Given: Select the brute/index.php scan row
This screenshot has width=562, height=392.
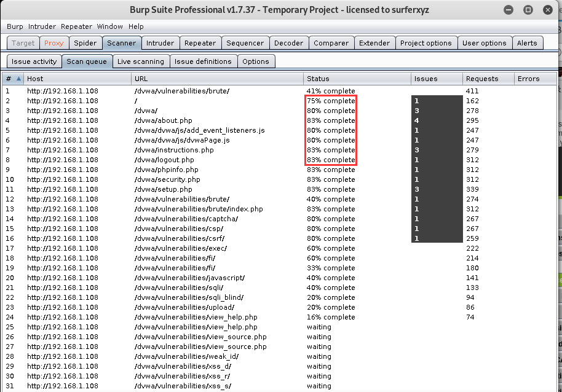Looking at the screenshot, I should (280, 209).
